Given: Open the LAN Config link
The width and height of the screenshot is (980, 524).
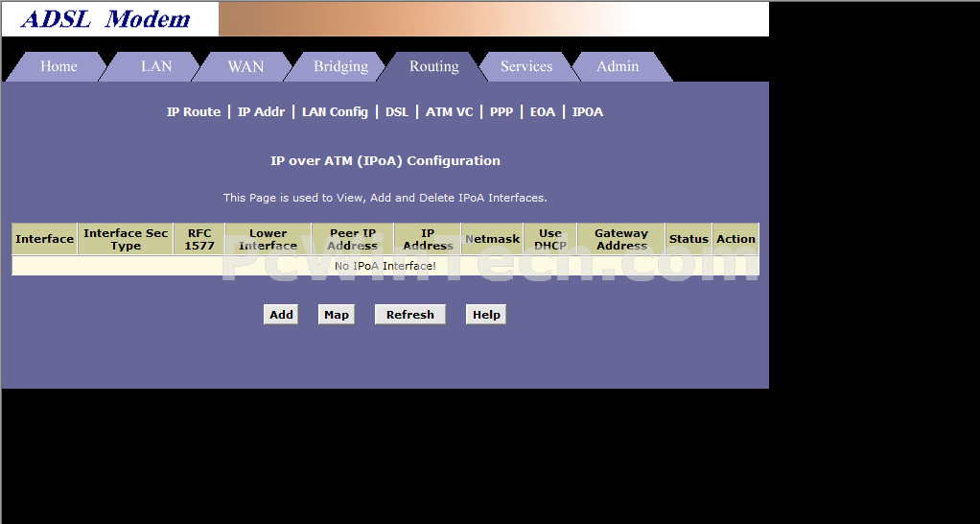Looking at the screenshot, I should pyautogui.click(x=335, y=112).
